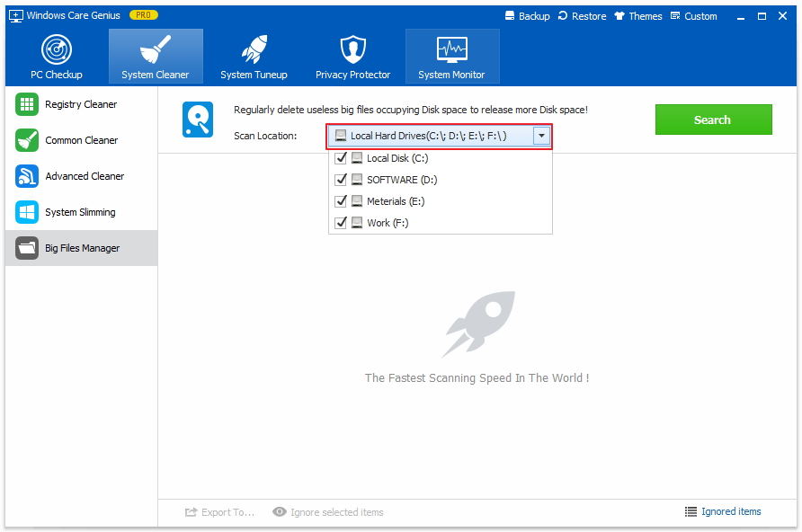Click the Backup icon in title bar
Viewport: 802px width, 532px height.
pyautogui.click(x=510, y=16)
